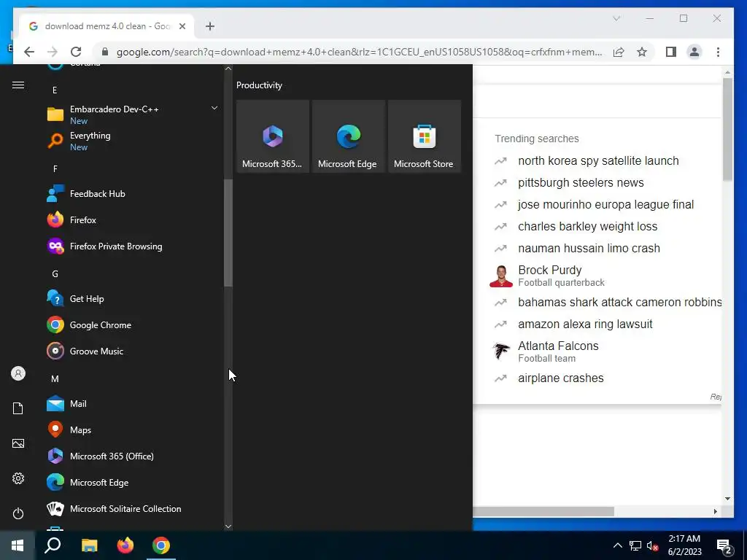Click the Microsoft Edge Productivity tile
This screenshot has width=747, height=560.
pyautogui.click(x=348, y=136)
